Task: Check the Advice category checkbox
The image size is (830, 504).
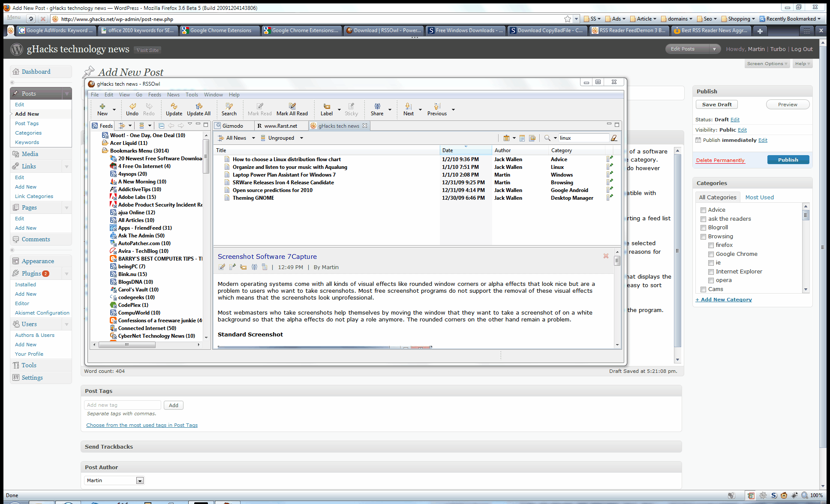Action: point(703,210)
